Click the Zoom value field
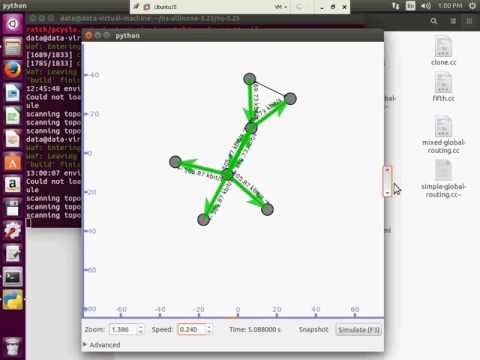480x360 pixels. (123, 330)
